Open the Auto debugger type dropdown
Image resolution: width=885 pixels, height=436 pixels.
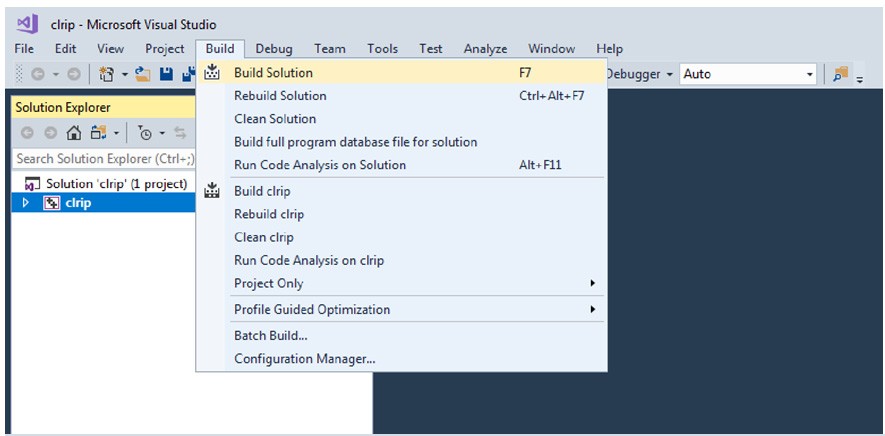pyautogui.click(x=748, y=74)
